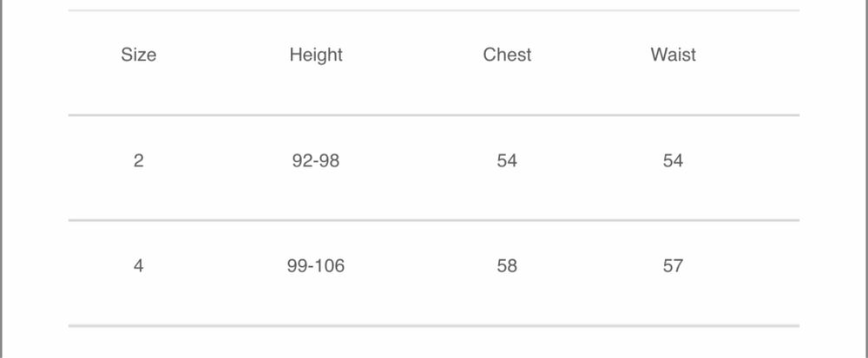Image resolution: width=868 pixels, height=358 pixels.
Task: Select the Chest column header
Action: click(507, 55)
